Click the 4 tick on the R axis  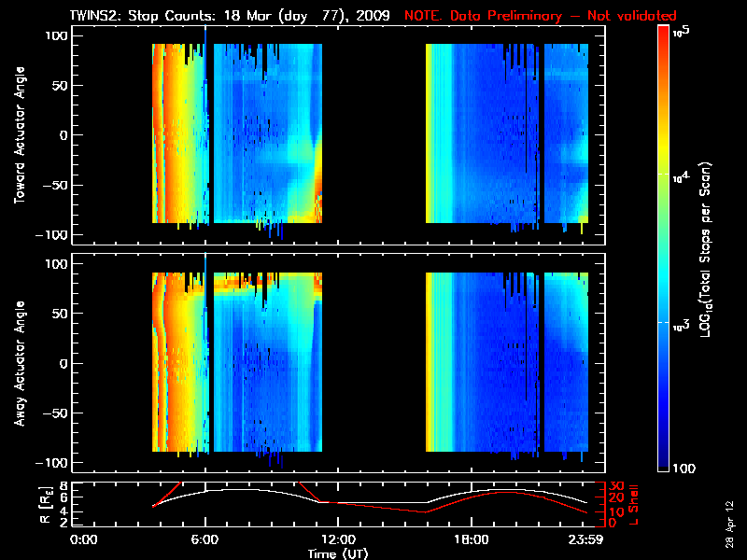click(x=62, y=511)
